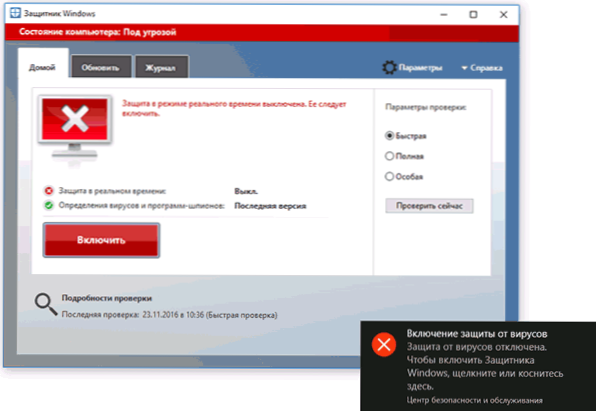
Task: Choose the Особая scan radio button
Action: 389,176
